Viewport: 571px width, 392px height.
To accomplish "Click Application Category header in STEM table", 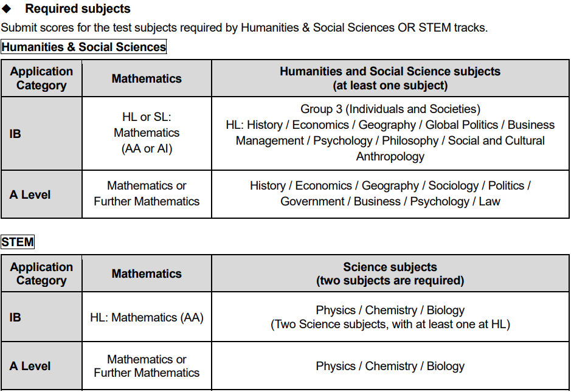I will [x=41, y=273].
